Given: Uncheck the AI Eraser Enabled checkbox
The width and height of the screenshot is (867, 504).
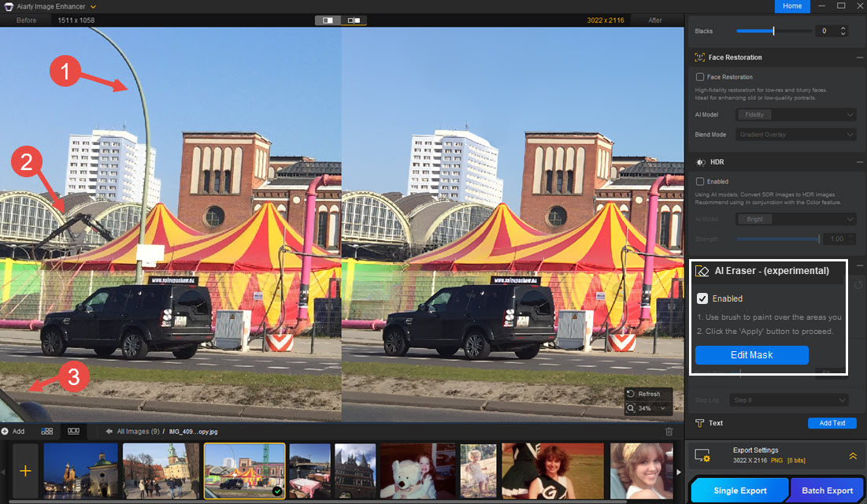Looking at the screenshot, I should [702, 298].
